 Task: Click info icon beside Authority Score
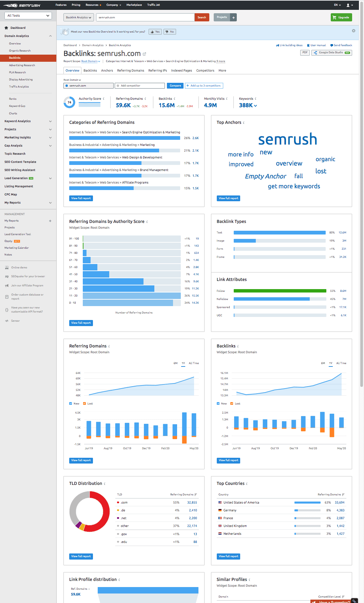[x=103, y=99]
